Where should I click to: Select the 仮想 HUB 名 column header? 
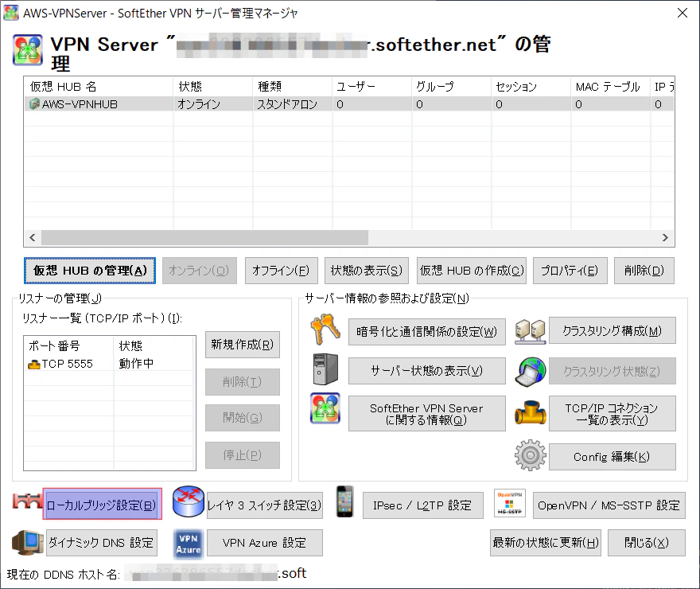pos(99,87)
